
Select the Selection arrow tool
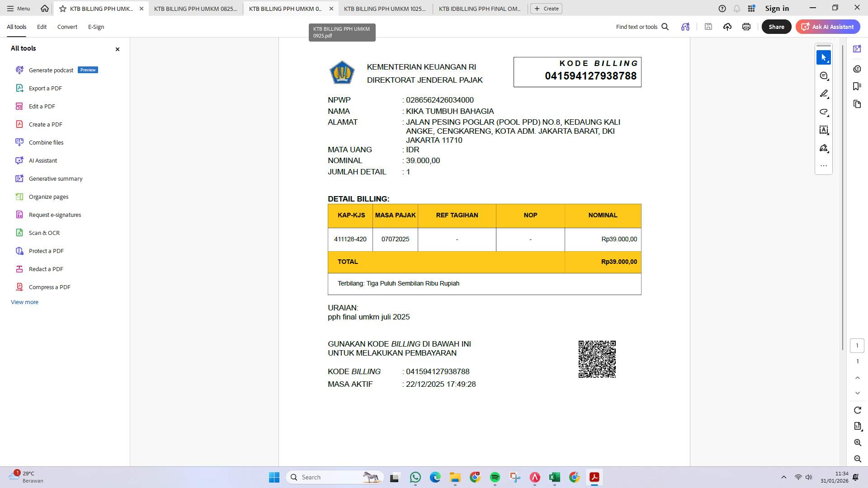824,57
